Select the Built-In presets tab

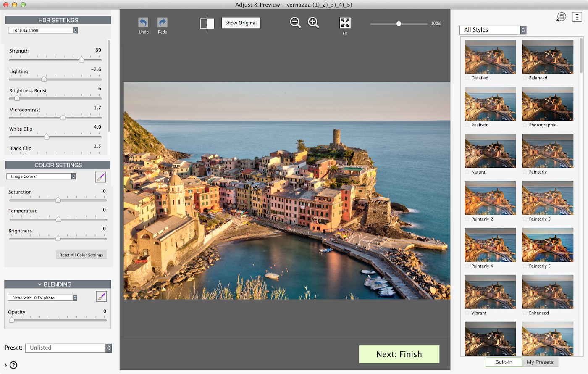(504, 362)
